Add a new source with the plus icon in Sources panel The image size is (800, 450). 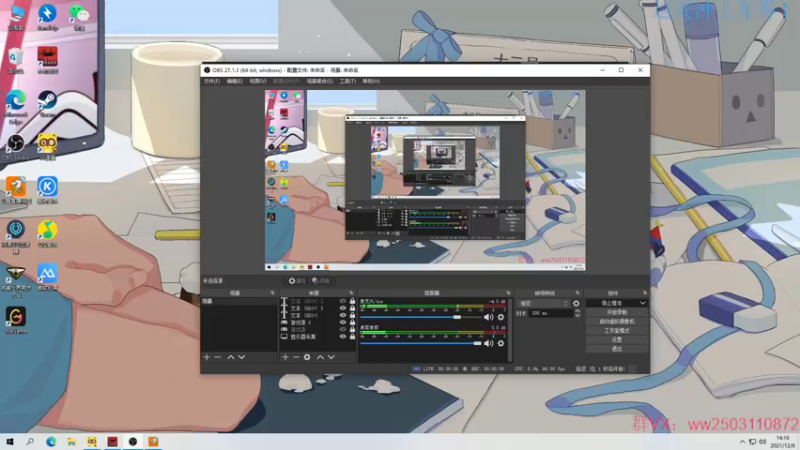(x=285, y=357)
